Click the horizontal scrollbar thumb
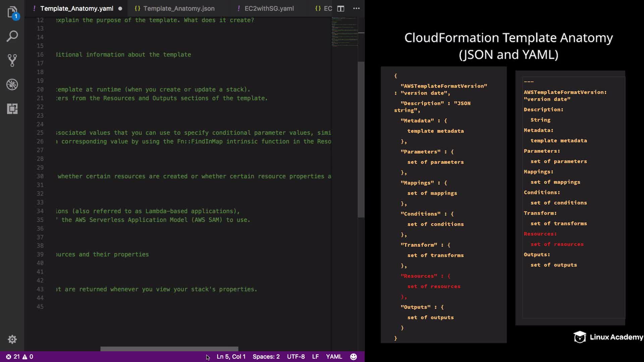 coord(169,349)
